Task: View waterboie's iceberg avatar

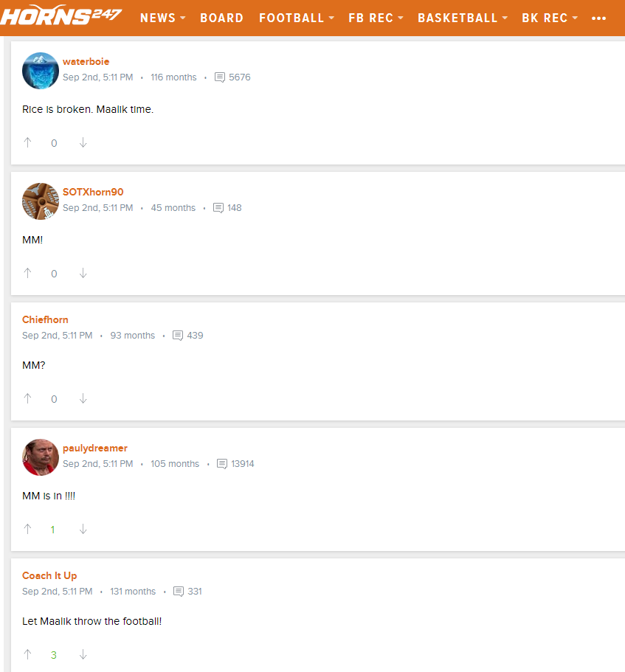Action: click(x=41, y=71)
